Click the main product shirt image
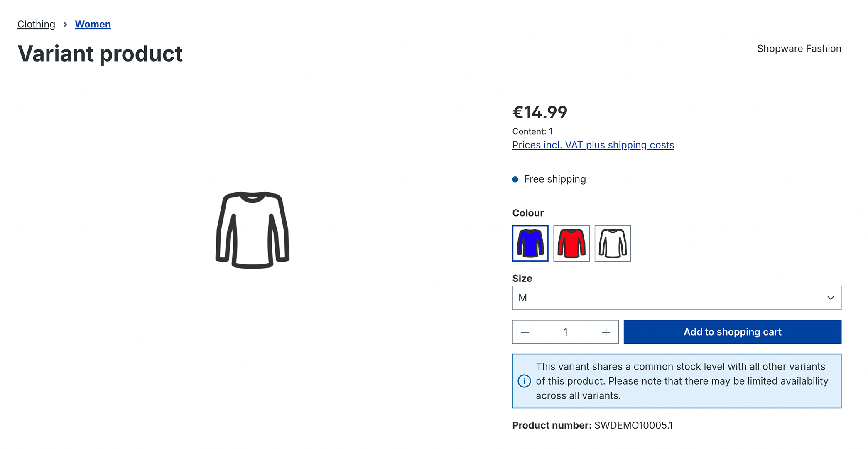 (x=253, y=230)
